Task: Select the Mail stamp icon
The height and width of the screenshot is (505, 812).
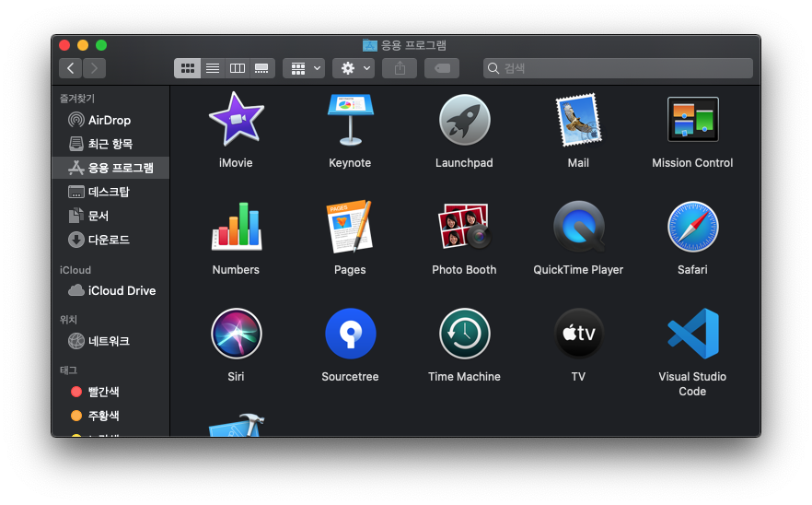Action: click(x=578, y=120)
